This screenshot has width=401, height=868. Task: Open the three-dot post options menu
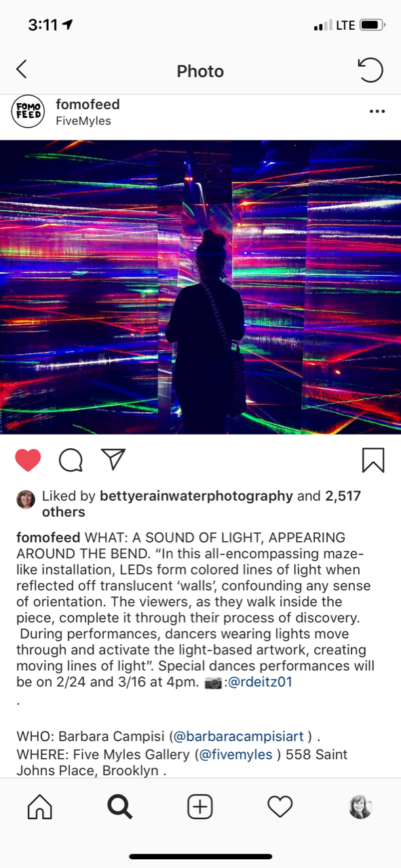[377, 112]
